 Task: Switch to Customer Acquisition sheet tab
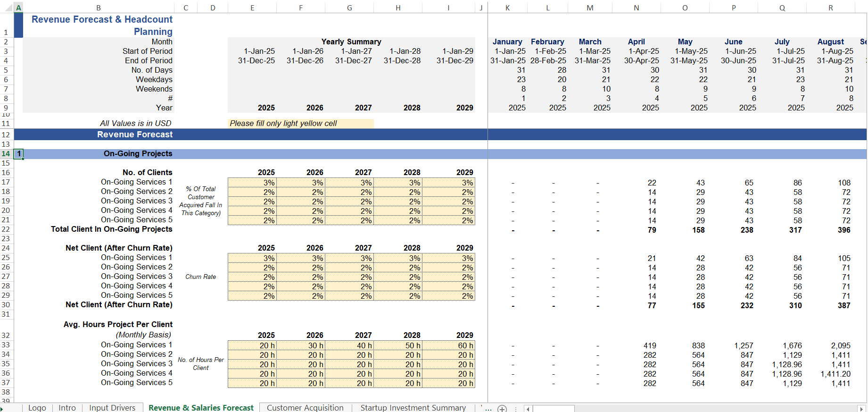pyautogui.click(x=305, y=408)
